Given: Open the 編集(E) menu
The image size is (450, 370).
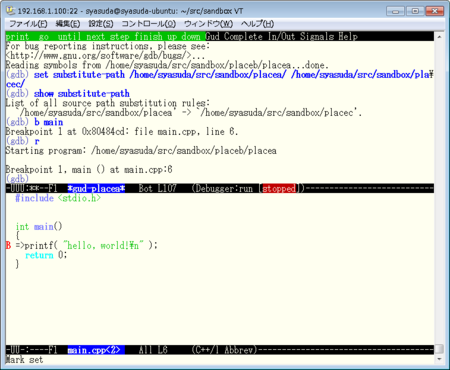Looking at the screenshot, I should pos(68,24).
